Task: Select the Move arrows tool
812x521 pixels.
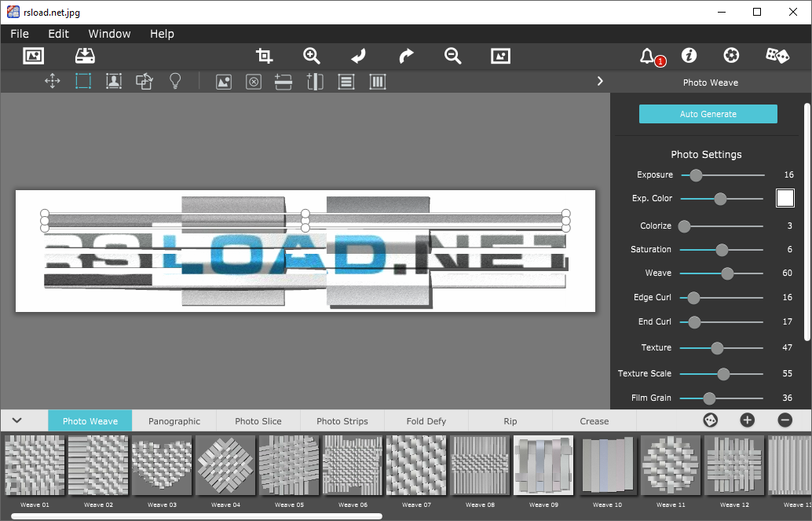Action: click(53, 82)
